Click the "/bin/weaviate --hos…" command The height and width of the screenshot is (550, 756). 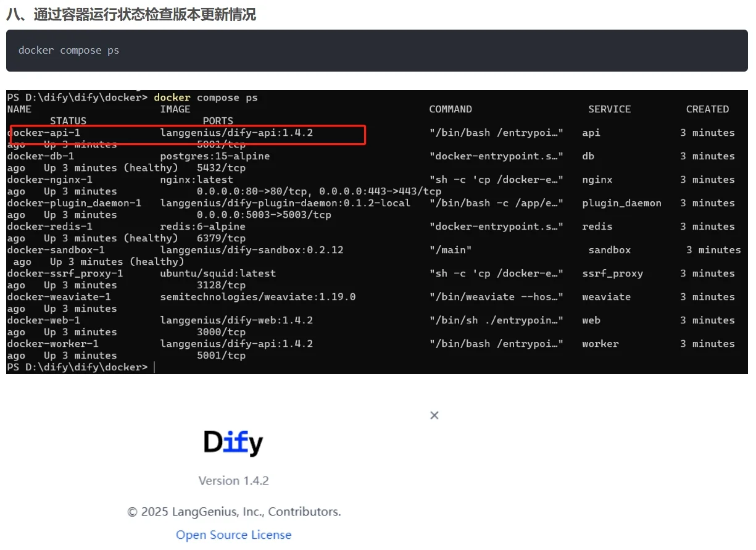click(x=496, y=297)
